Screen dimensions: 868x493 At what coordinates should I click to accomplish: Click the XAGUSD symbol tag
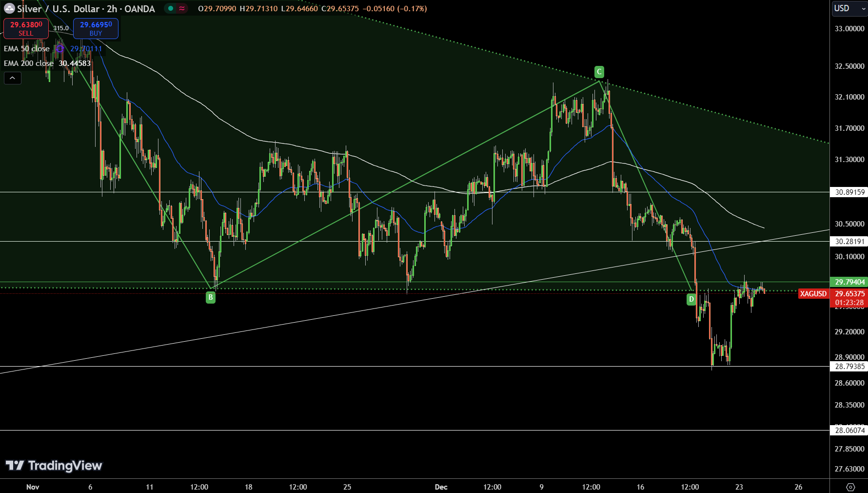[813, 294]
